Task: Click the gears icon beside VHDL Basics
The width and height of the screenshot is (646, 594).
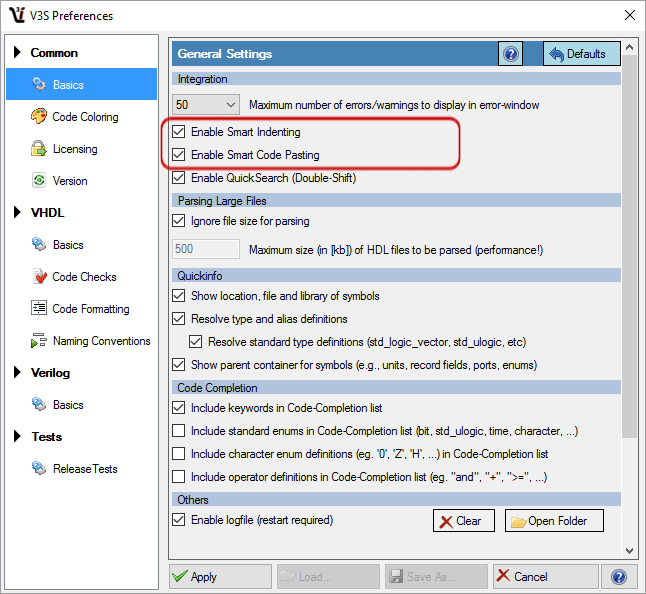Action: 39,244
